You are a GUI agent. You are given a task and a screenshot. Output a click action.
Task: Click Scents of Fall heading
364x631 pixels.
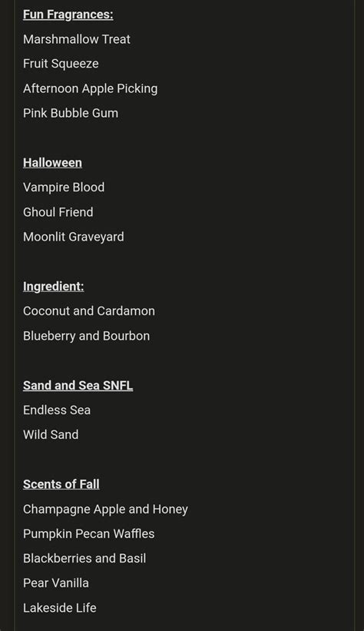61,484
